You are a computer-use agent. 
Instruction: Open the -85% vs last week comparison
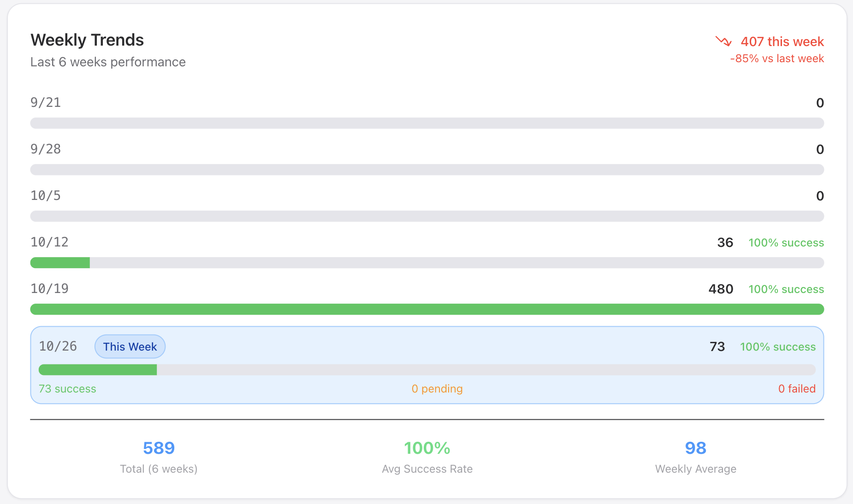click(776, 59)
